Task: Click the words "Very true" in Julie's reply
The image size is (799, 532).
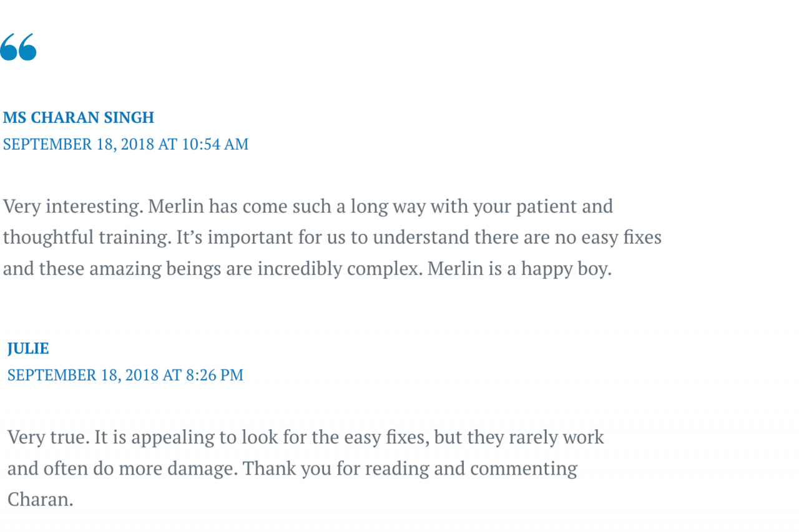Action: (x=48, y=437)
